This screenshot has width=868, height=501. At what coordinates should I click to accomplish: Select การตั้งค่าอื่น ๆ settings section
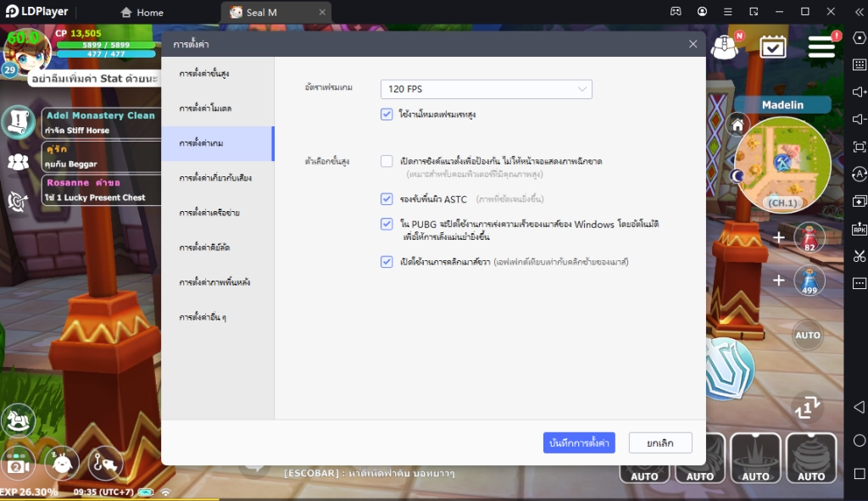click(x=218, y=317)
